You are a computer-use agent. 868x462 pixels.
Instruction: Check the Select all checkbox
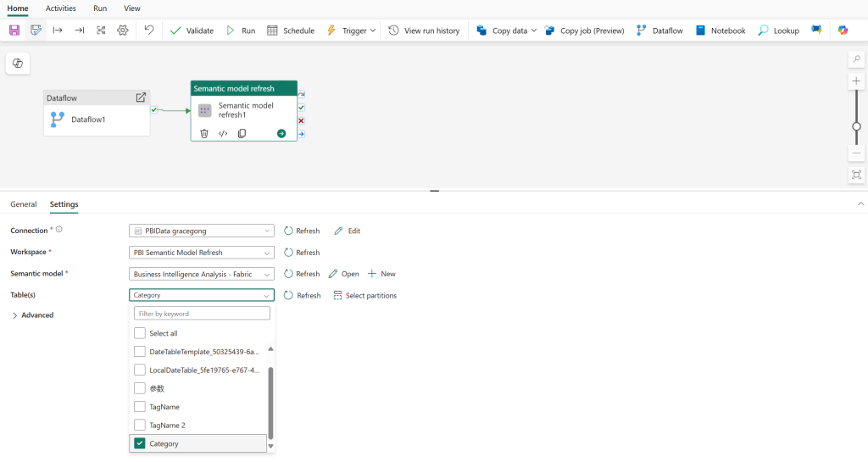click(x=140, y=333)
